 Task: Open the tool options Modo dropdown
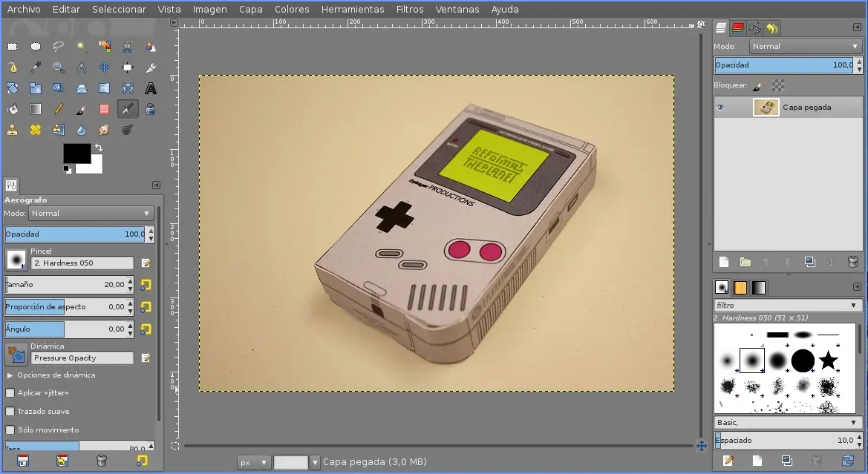tap(91, 214)
